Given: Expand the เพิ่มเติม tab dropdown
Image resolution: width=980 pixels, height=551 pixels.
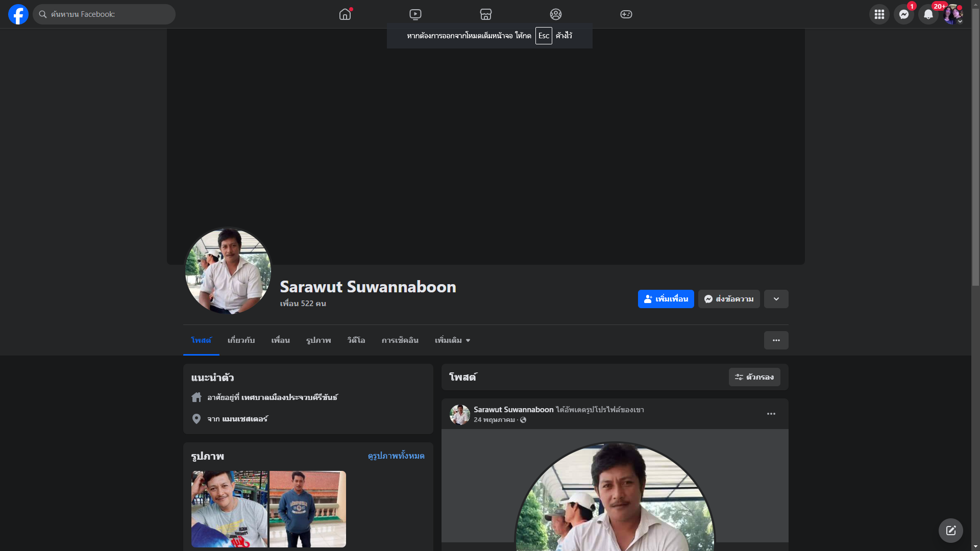Looking at the screenshot, I should coord(452,340).
